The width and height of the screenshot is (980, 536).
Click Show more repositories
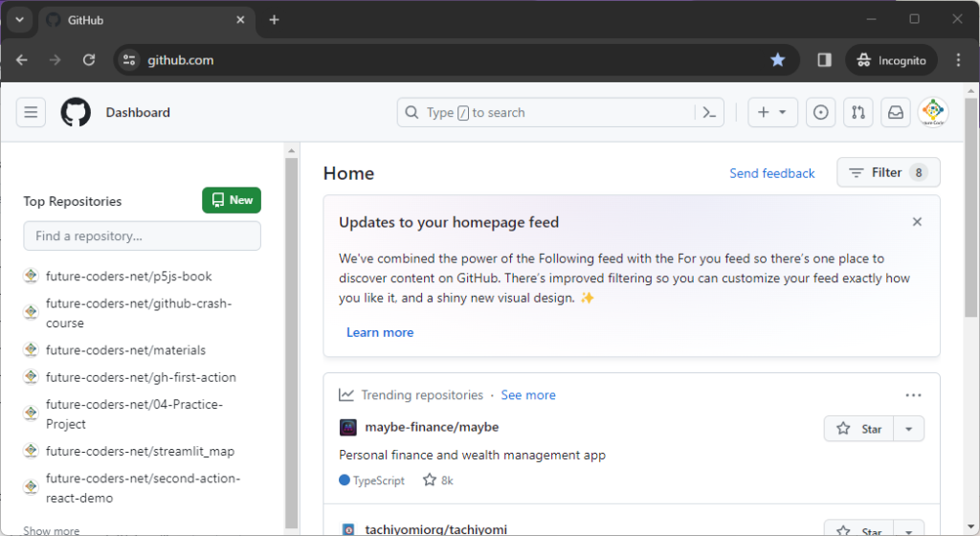pos(52,530)
